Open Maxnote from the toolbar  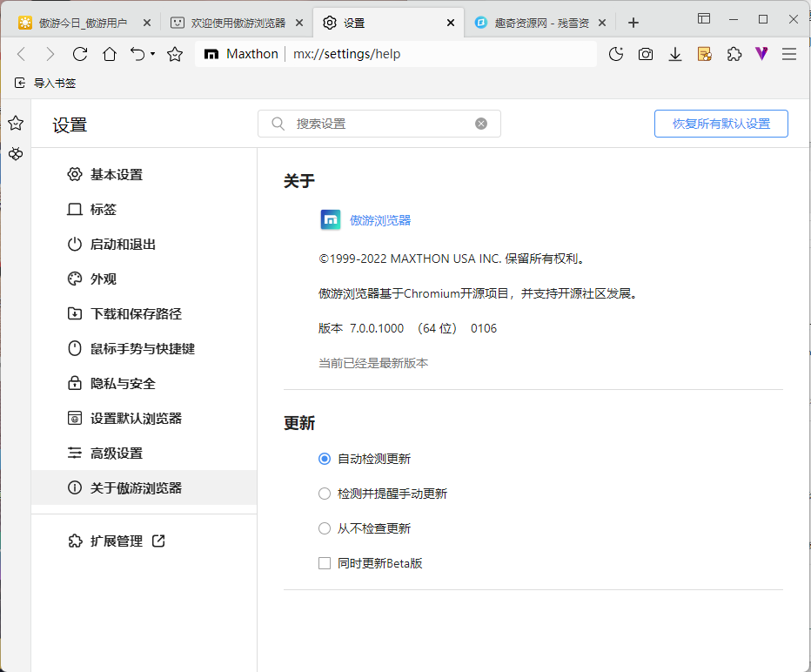[704, 53]
